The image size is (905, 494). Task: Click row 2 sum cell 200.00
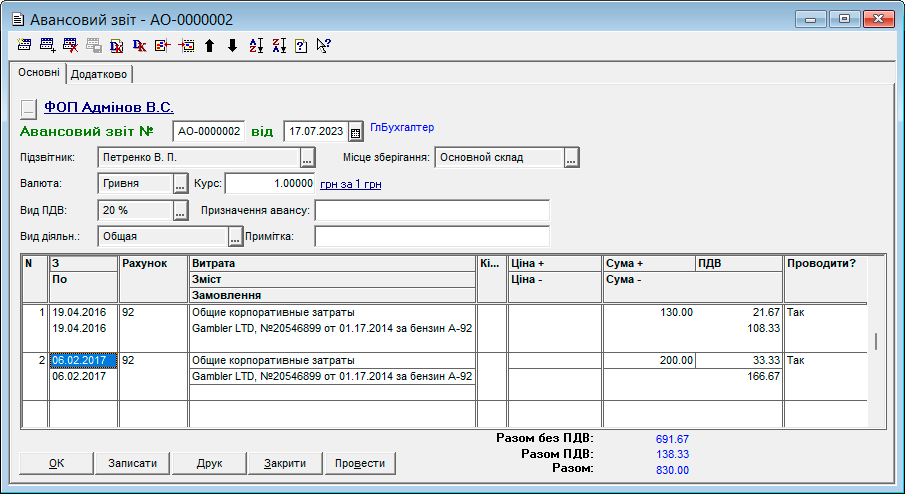(x=649, y=360)
